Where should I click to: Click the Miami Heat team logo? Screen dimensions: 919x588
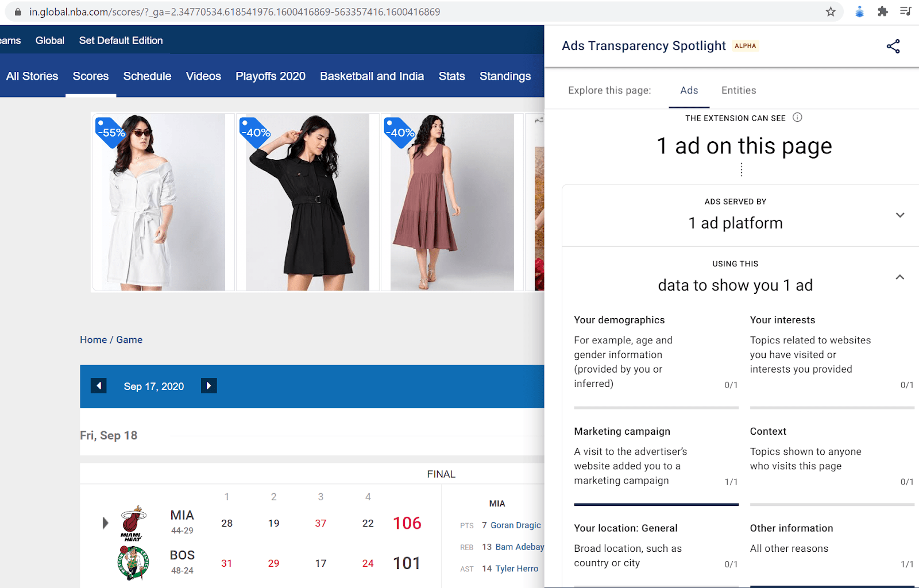point(133,522)
